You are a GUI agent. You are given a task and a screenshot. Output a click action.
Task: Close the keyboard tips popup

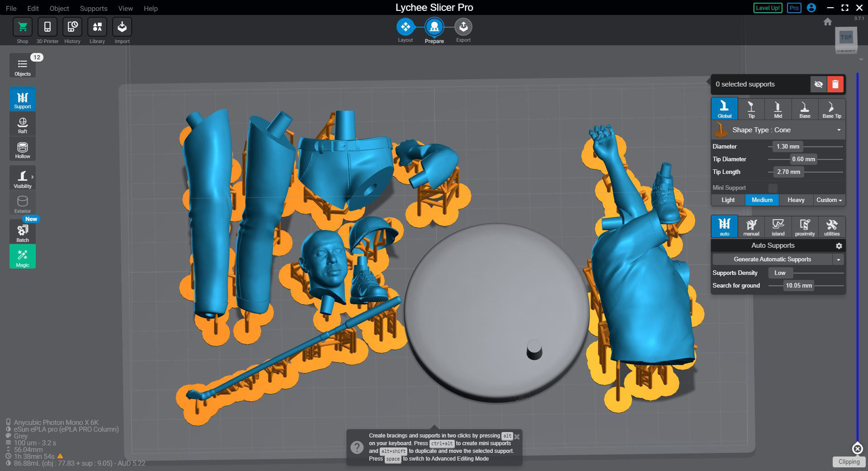coord(517,437)
